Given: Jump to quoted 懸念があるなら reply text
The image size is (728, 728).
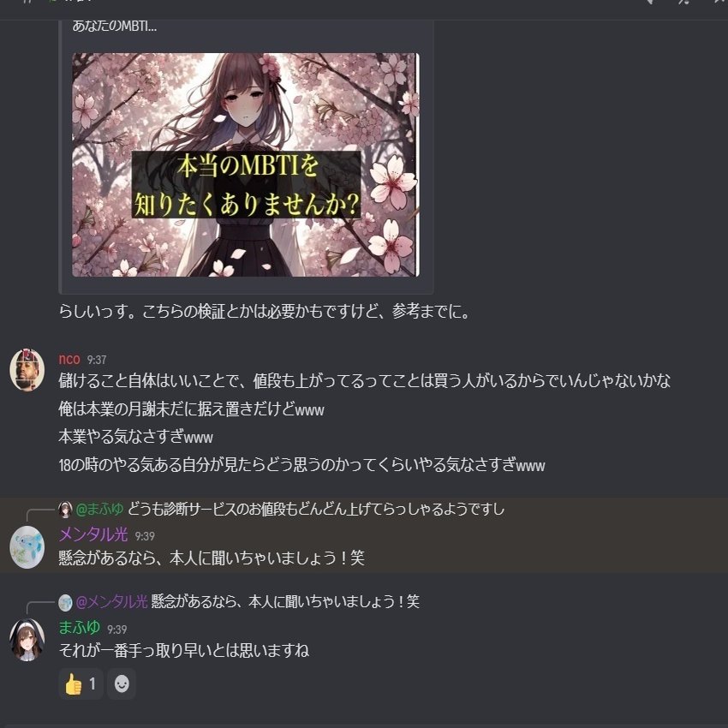Looking at the screenshot, I should [285, 602].
